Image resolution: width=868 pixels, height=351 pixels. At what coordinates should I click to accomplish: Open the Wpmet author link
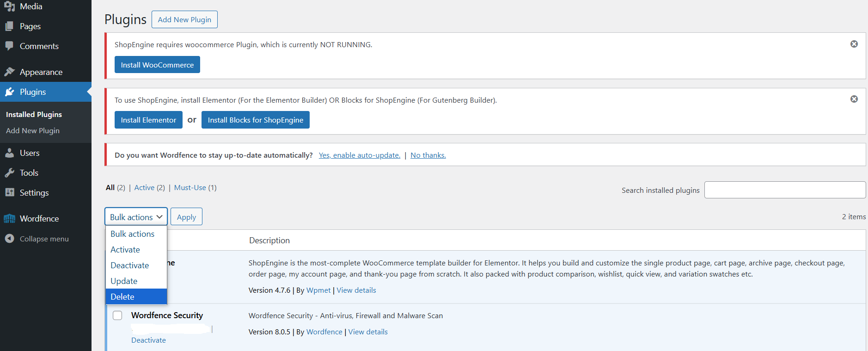point(318,290)
